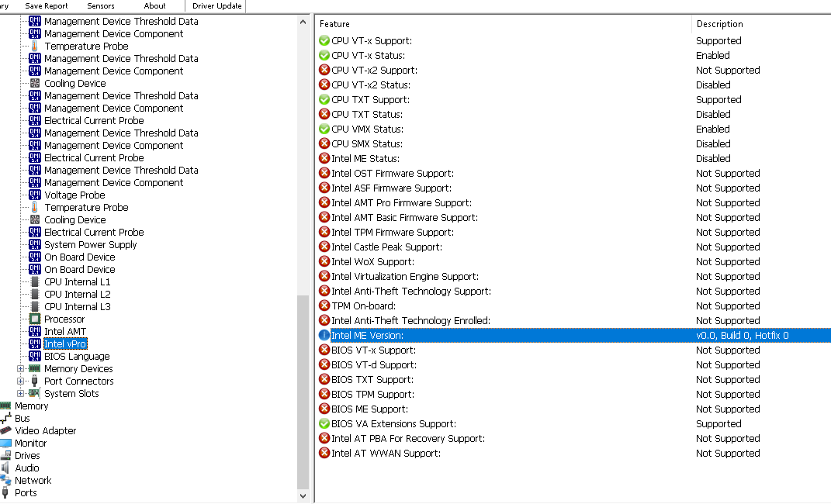This screenshot has width=831, height=504.
Task: Select the CPU VMX Status row
Action: (x=573, y=129)
